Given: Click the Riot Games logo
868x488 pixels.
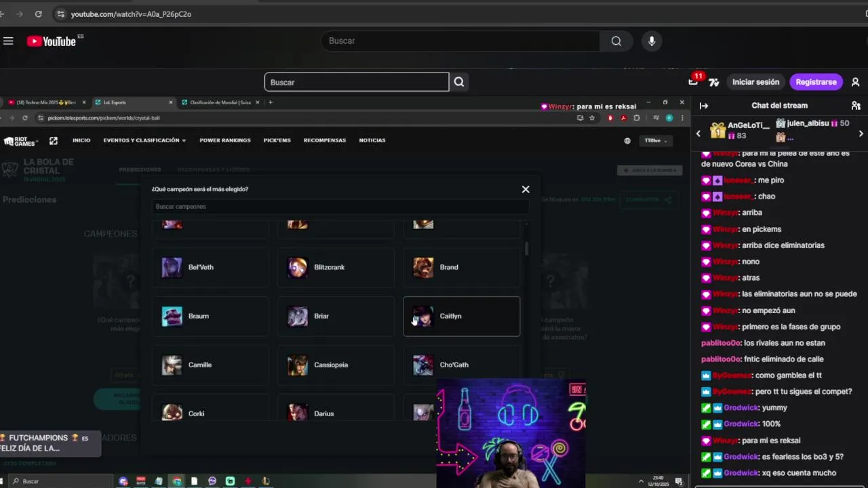Looking at the screenshot, I should (20, 141).
